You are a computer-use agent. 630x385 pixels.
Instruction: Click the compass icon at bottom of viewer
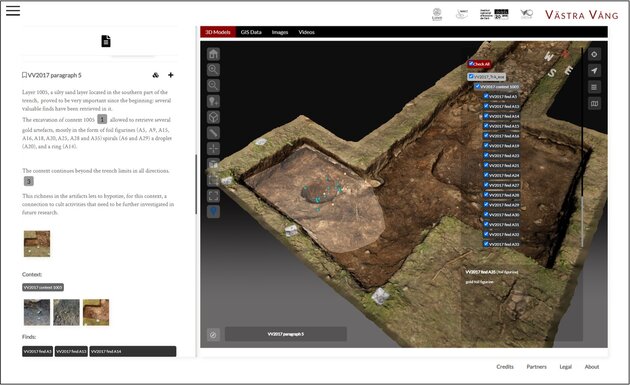(213, 334)
